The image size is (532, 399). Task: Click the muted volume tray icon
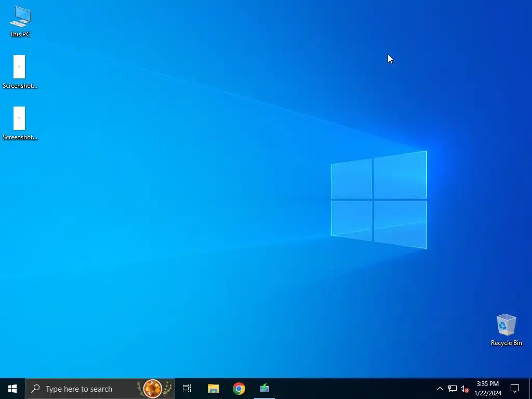click(464, 389)
